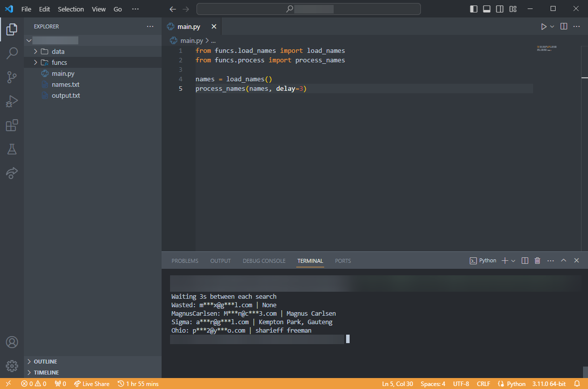The image size is (588, 389).
Task: Toggle the primary side bar layout icon
Action: (474, 9)
